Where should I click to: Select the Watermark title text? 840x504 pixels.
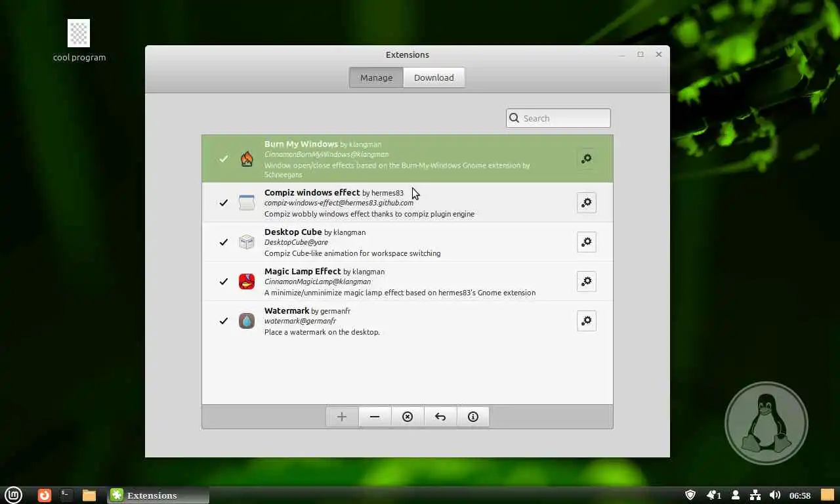click(287, 310)
